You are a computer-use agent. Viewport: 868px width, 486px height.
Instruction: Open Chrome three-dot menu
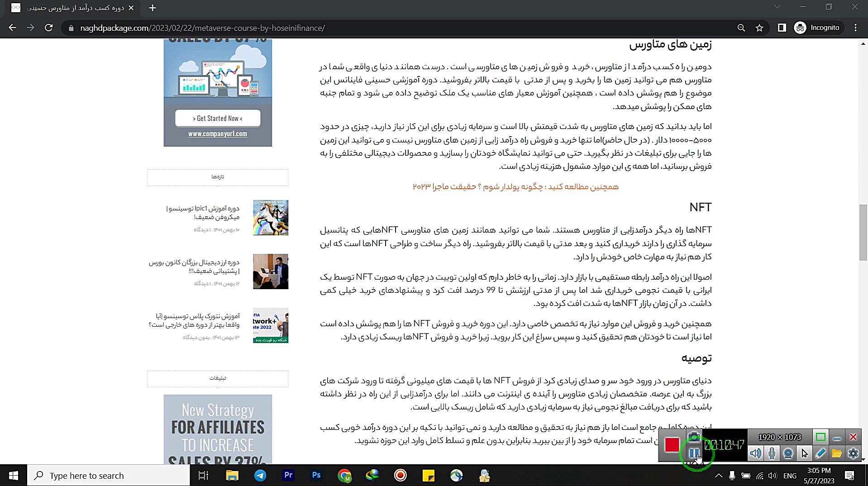[855, 28]
